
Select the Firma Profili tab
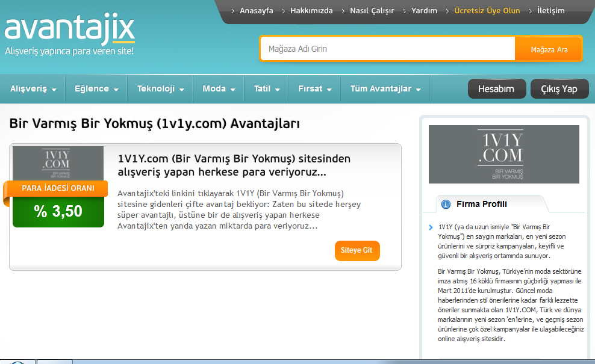pyautogui.click(x=491, y=204)
